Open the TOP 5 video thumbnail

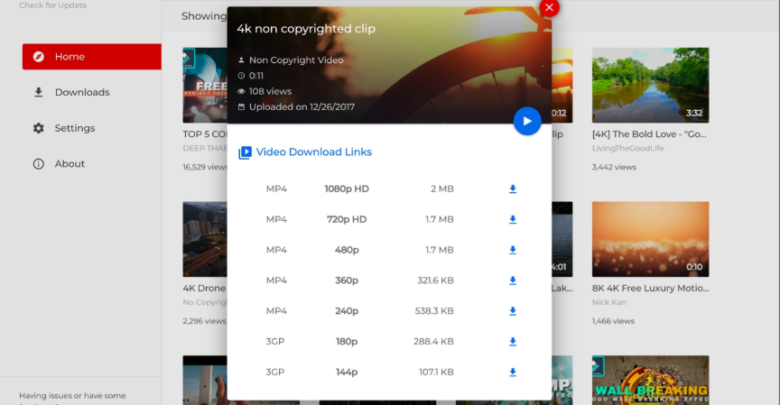[x=205, y=85]
